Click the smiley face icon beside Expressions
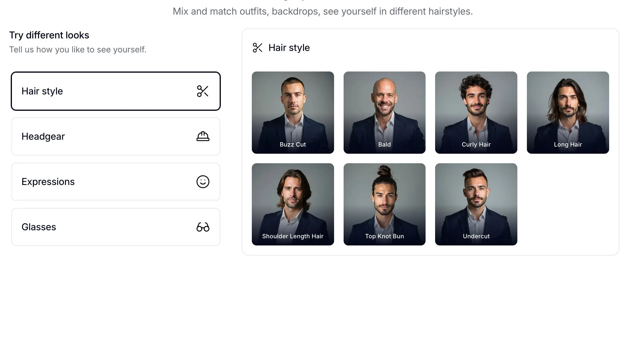630x364 pixels. [203, 182]
